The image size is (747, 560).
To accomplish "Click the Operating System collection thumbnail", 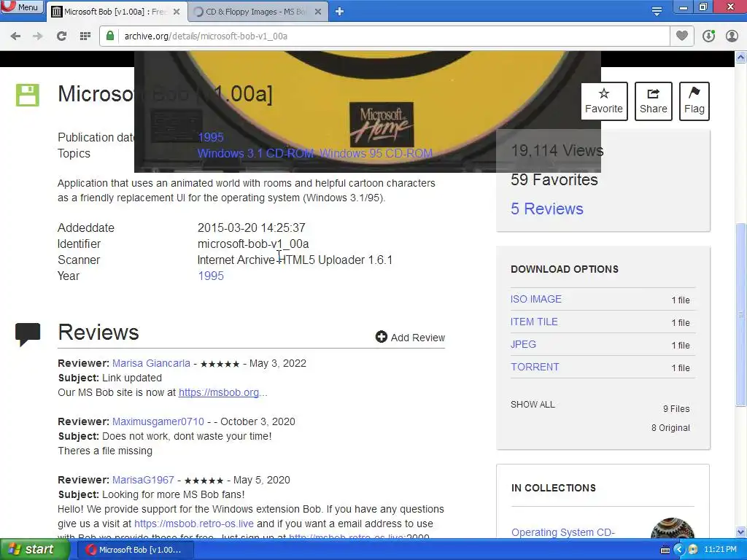I will [672, 529].
